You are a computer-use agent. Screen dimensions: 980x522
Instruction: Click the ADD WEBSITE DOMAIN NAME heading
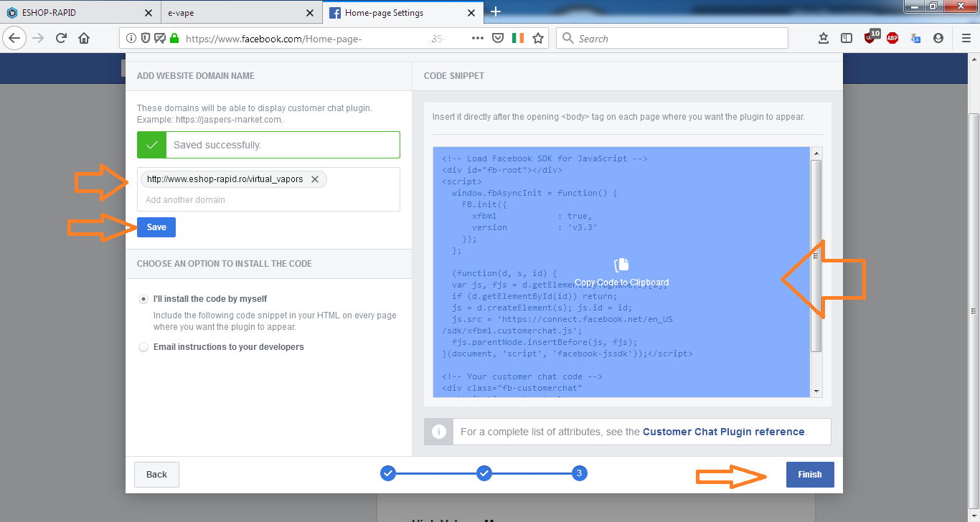coord(196,76)
